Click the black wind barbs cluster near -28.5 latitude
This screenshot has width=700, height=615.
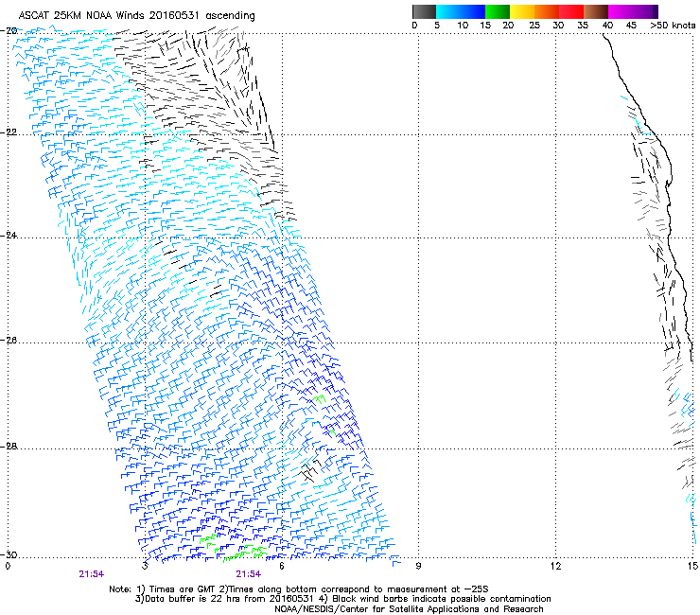(310, 470)
